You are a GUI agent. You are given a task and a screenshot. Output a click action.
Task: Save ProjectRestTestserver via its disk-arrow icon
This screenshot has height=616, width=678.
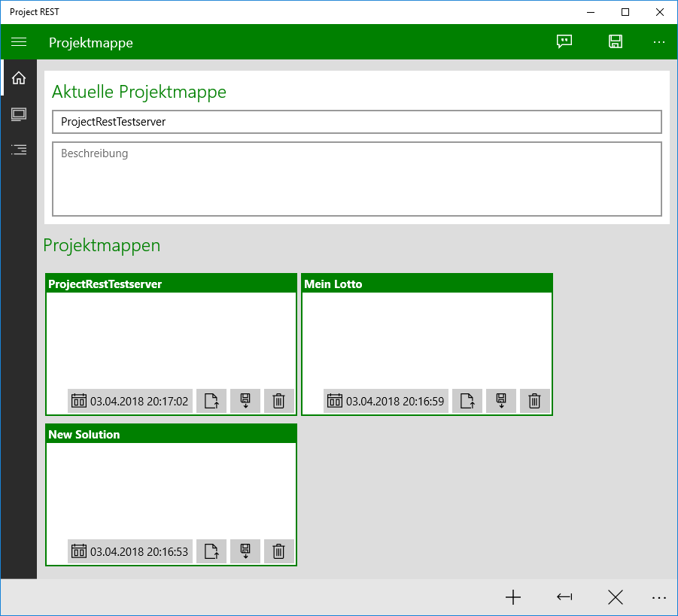coord(245,401)
